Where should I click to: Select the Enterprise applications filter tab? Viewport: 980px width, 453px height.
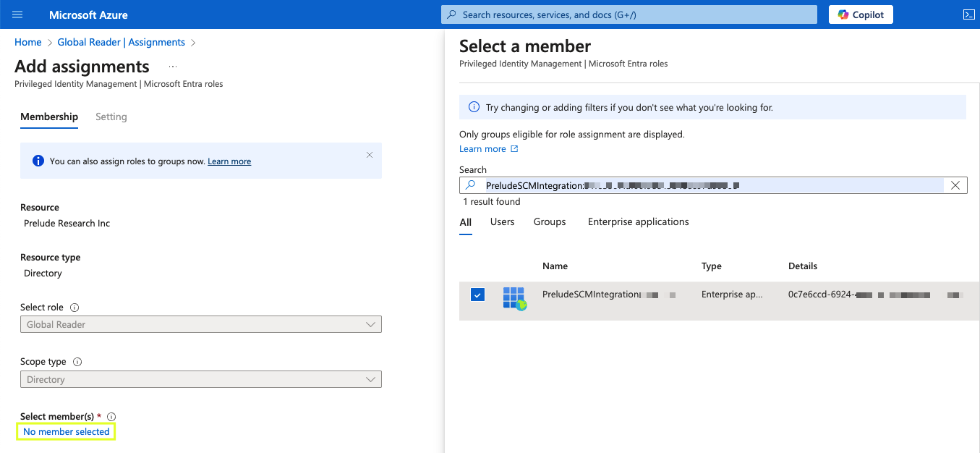click(x=638, y=221)
